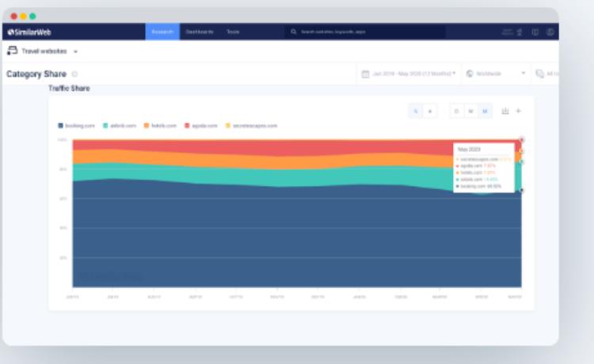Focus the top search websites field
The width and height of the screenshot is (594, 364).
point(365,32)
